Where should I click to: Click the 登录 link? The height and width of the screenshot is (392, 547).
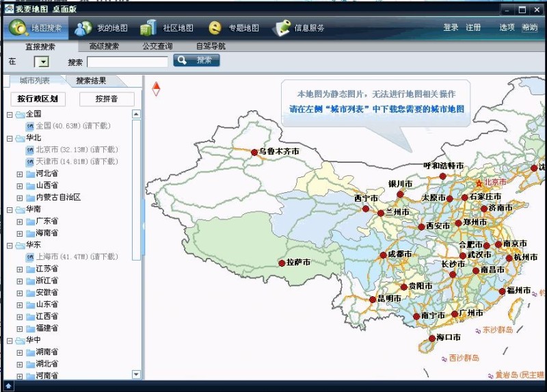[451, 27]
